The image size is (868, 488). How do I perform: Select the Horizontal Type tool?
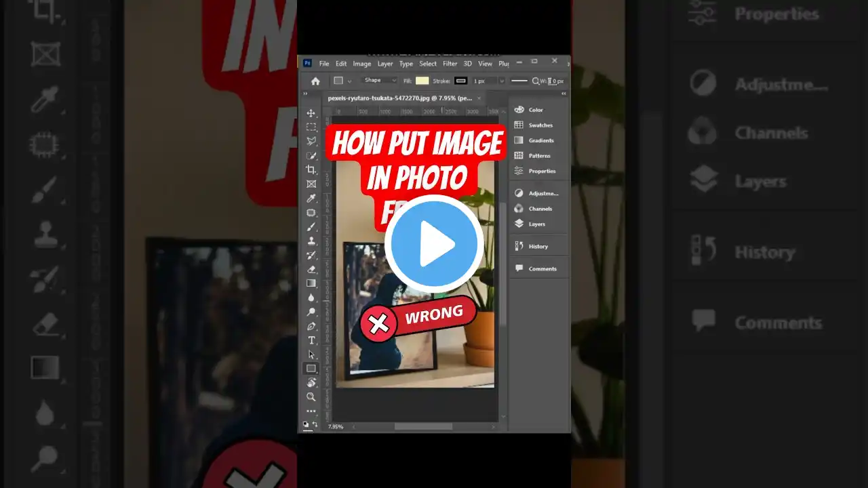point(311,340)
